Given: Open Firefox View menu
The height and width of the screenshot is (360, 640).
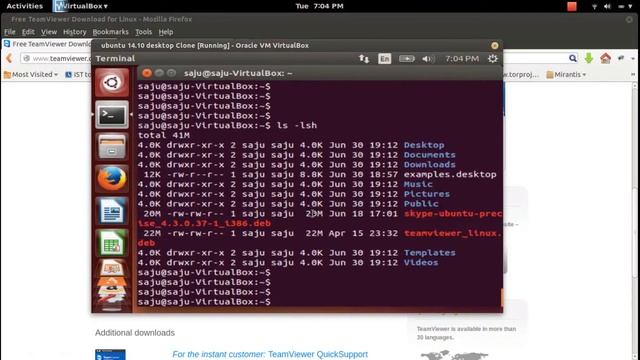Looking at the screenshot, I should coord(49,32).
